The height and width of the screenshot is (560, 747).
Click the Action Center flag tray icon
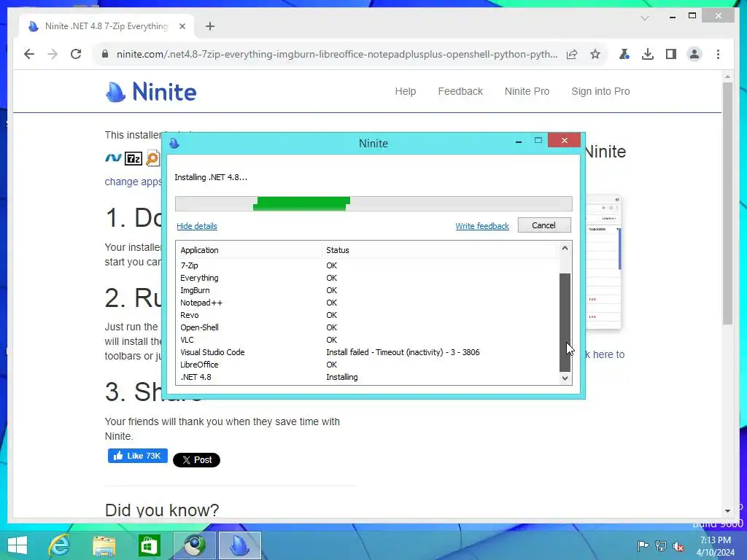(x=643, y=546)
